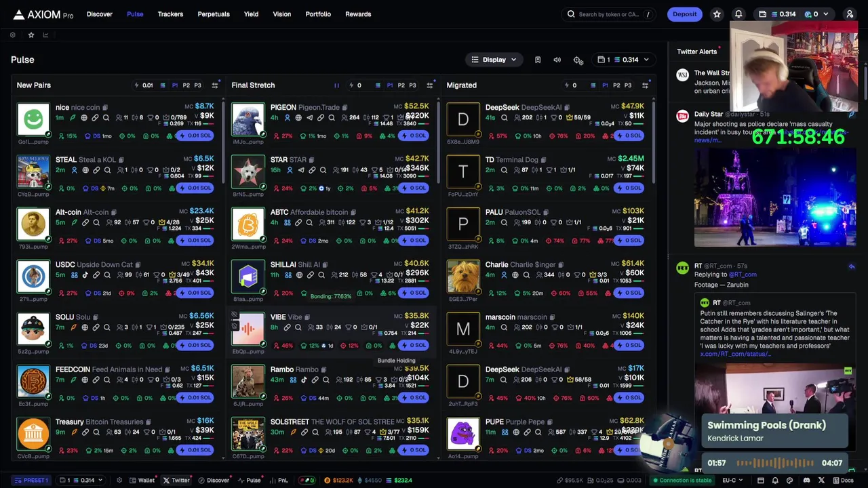Image resolution: width=868 pixels, height=488 pixels.
Task: Open Treasury Bitcoin Treasuries token image
Action: [x=33, y=433]
